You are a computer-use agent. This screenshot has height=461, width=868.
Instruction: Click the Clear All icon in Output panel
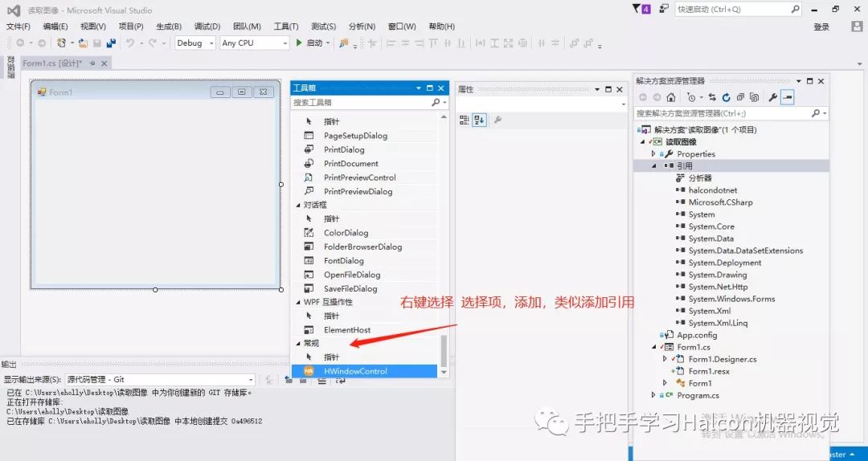pos(321,380)
